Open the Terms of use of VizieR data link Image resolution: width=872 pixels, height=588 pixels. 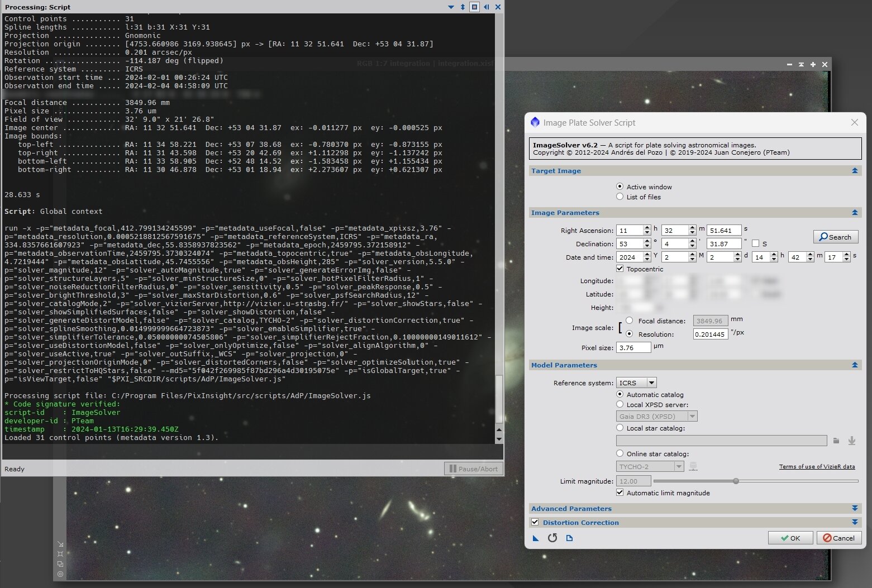click(x=817, y=467)
